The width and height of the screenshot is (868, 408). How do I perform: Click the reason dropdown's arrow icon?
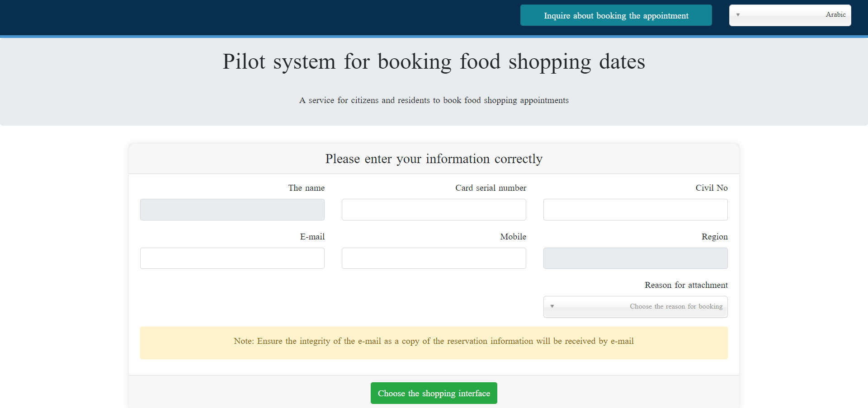pos(552,306)
